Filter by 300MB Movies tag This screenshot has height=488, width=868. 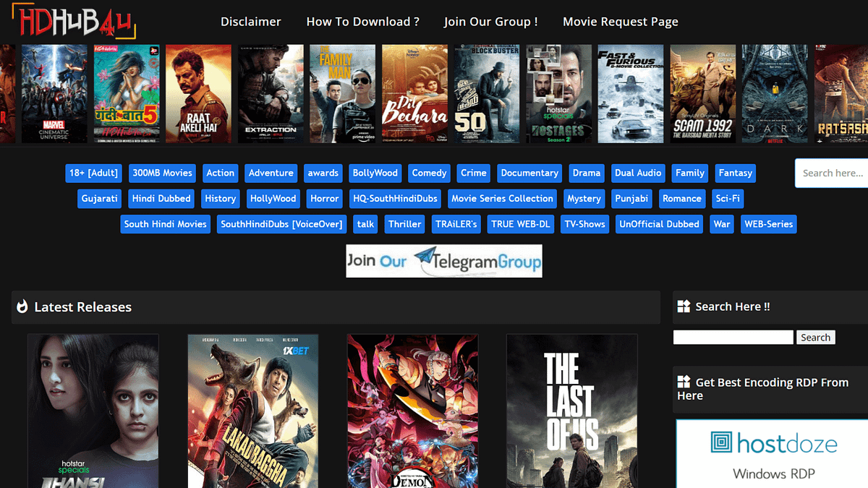tap(163, 174)
